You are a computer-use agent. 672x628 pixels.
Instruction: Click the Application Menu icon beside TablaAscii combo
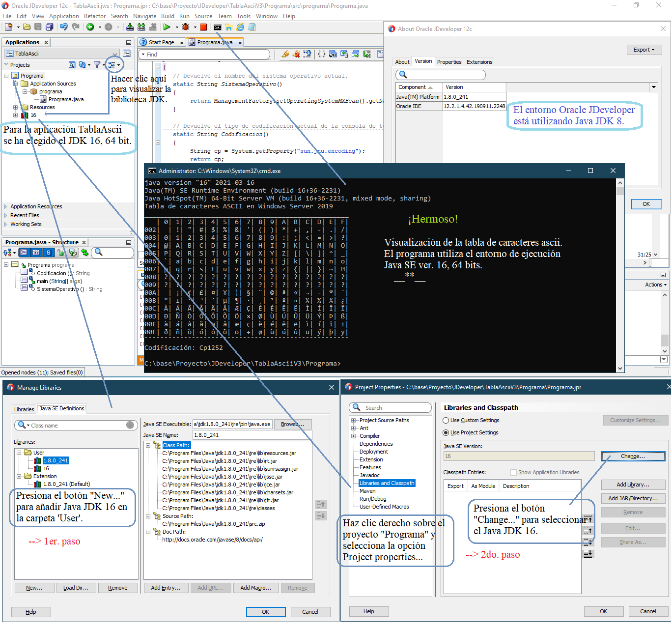click(127, 54)
